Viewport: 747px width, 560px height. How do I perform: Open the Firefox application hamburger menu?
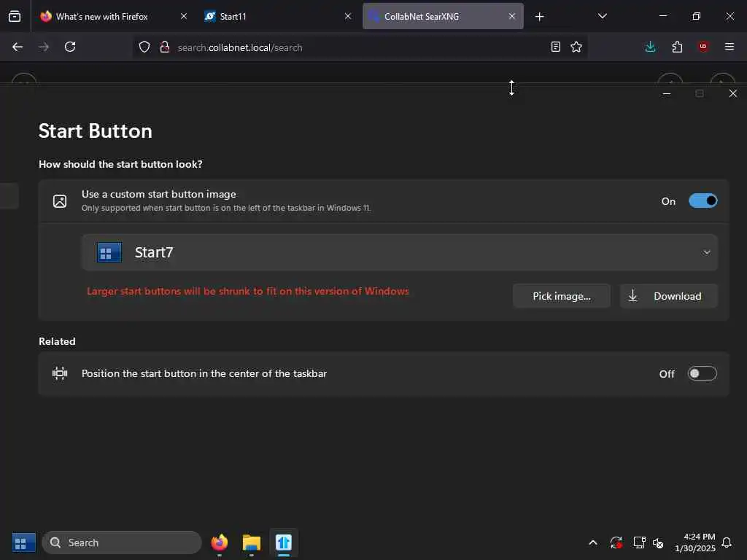729,47
